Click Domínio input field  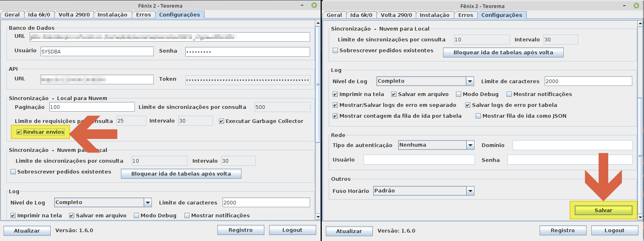point(572,145)
